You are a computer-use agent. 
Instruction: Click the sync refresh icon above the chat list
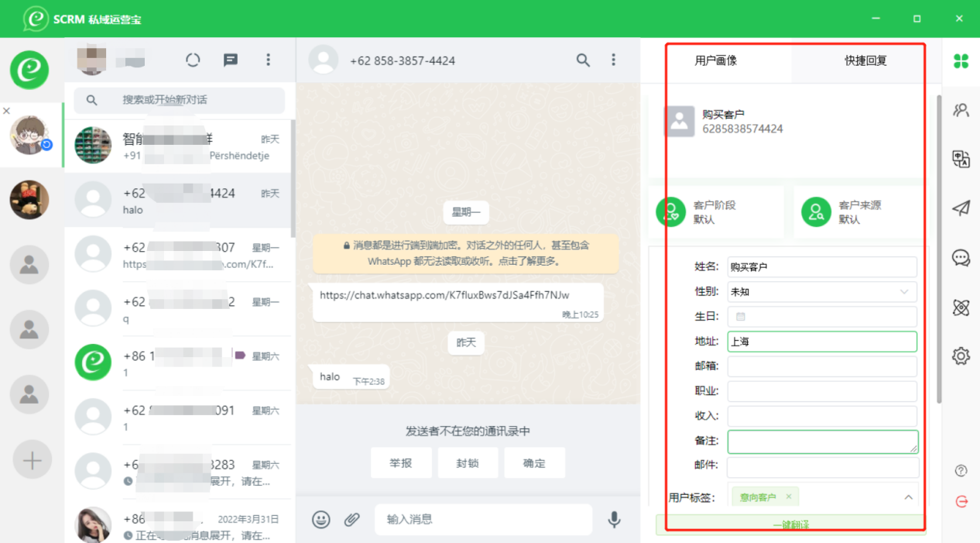point(193,60)
